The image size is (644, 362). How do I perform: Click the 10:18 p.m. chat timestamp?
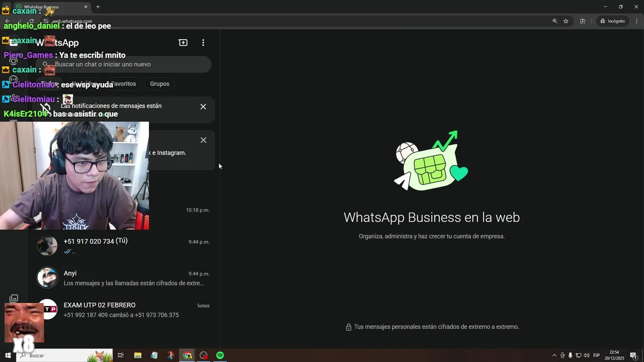[x=197, y=210]
